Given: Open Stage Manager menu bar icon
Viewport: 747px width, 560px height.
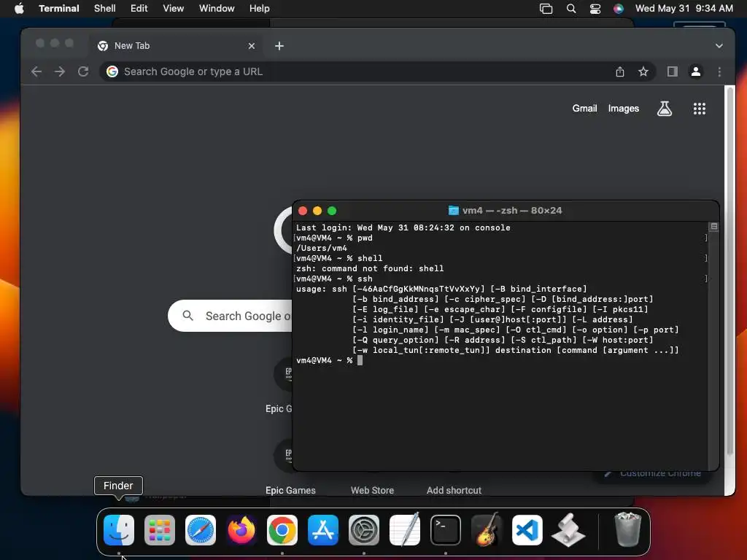Looking at the screenshot, I should point(546,9).
